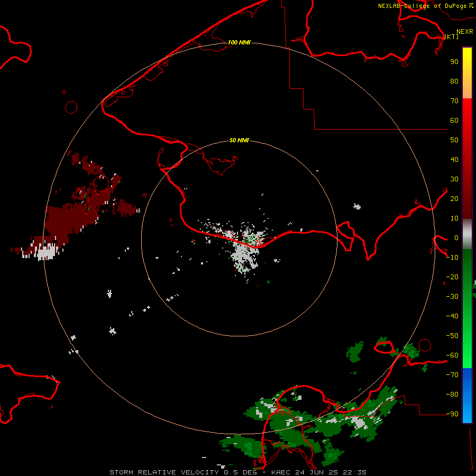This screenshot has height=476, width=476.
Task: Select the -60 value on velocity scale
Action: pyautogui.click(x=452, y=355)
